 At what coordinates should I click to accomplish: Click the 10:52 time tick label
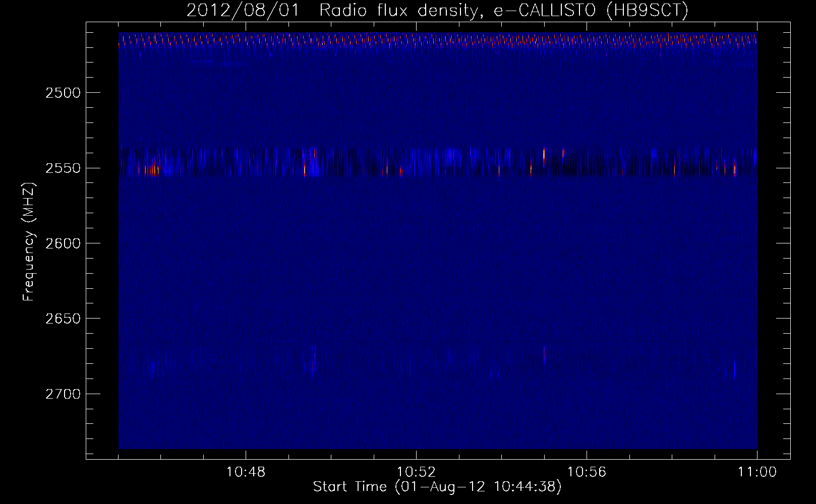pos(416,472)
